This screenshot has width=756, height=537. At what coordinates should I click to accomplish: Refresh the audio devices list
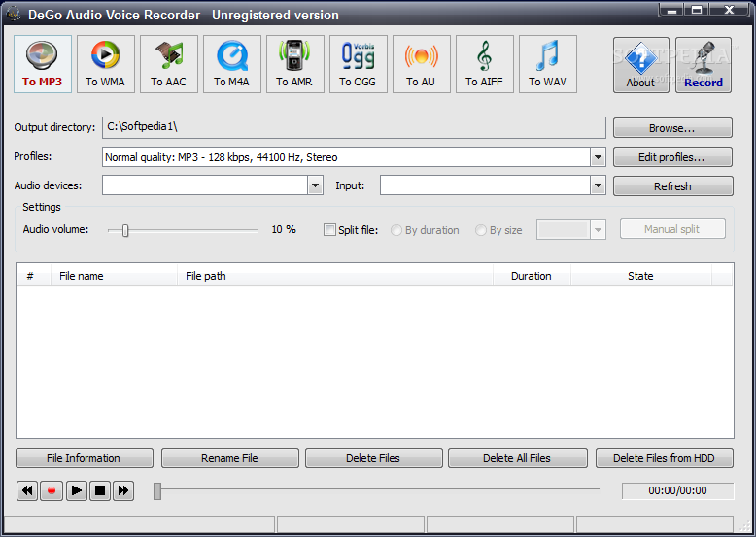[672, 185]
